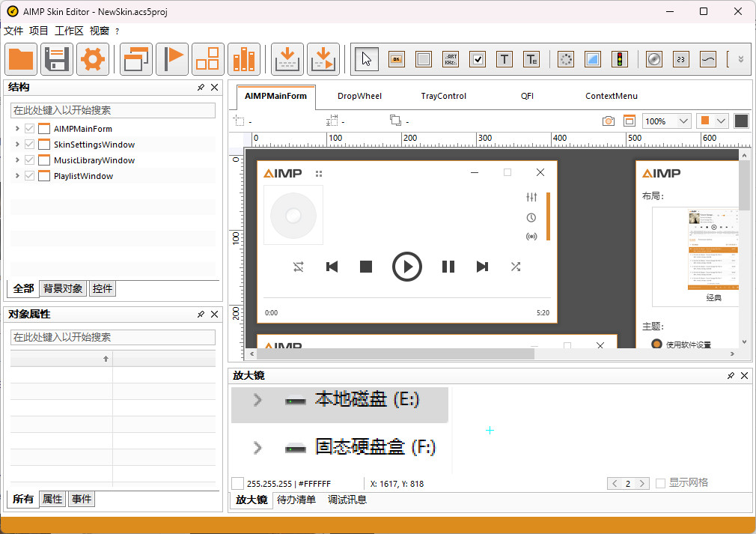Switch to the TrayControl tab
Screen dimensions: 756x534
(x=444, y=96)
